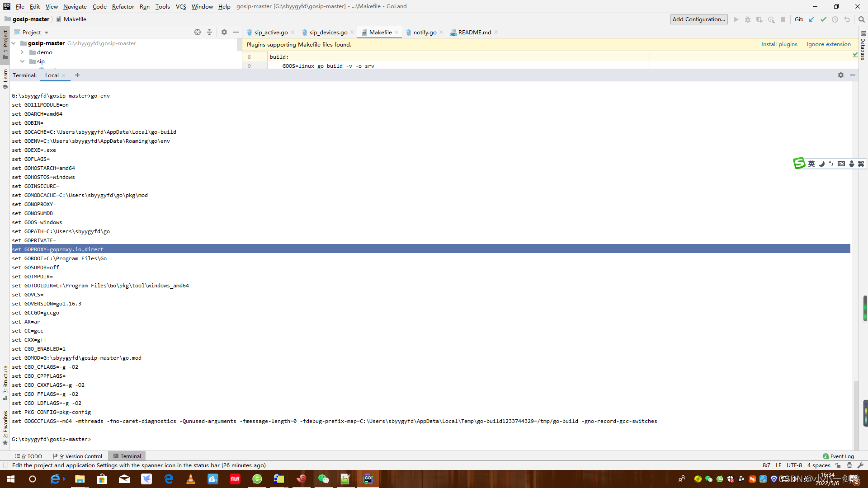This screenshot has height=488, width=868.
Task: Open the Project panel settings gear
Action: (224, 32)
